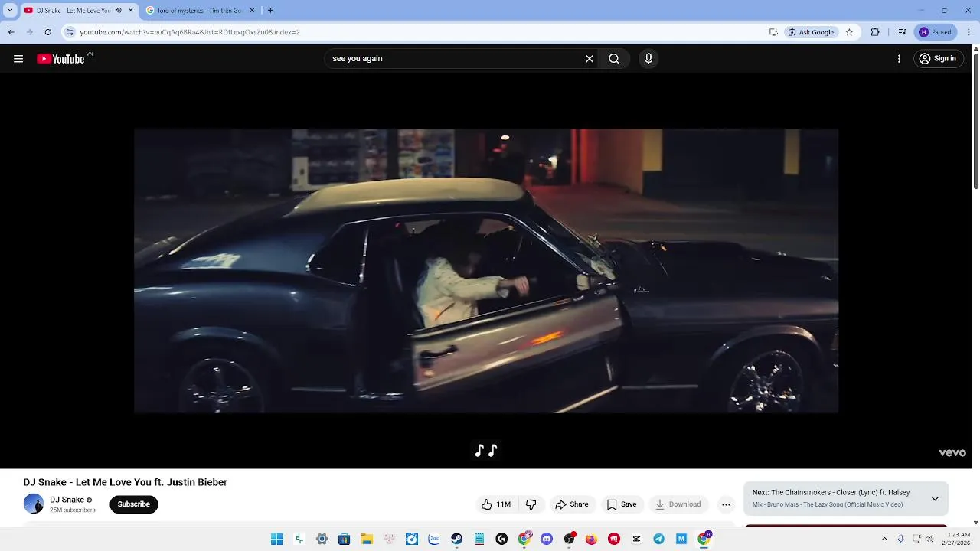Install app icon in address bar
The height and width of the screenshot is (551, 980).
[773, 32]
